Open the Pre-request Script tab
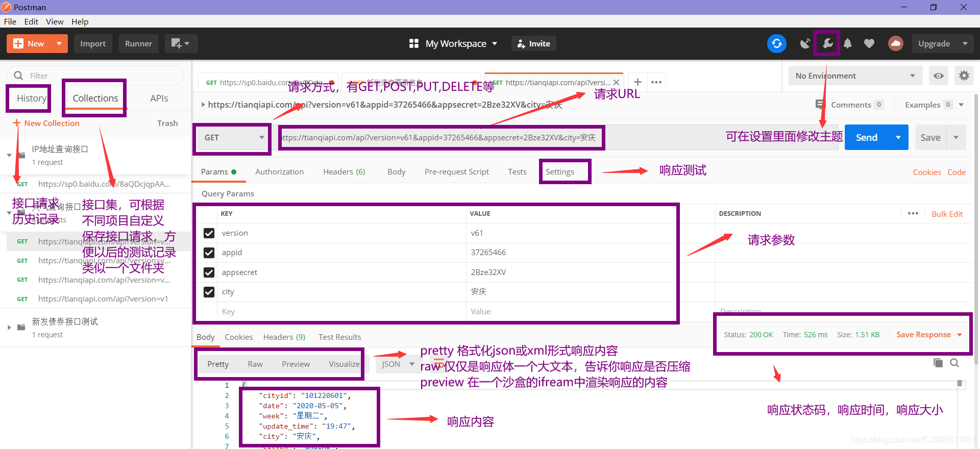The height and width of the screenshot is (449, 980). pos(456,172)
